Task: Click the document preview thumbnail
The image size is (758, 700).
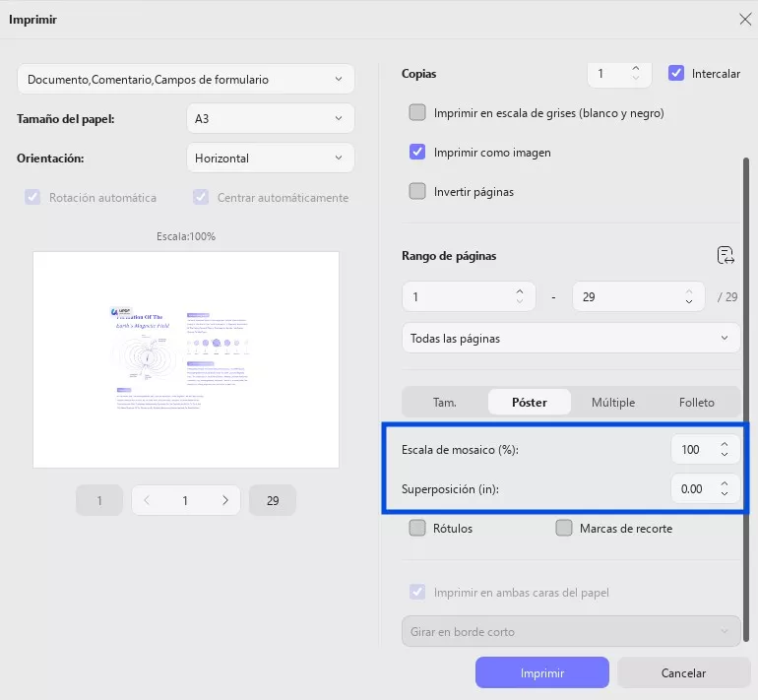Action: point(186,359)
